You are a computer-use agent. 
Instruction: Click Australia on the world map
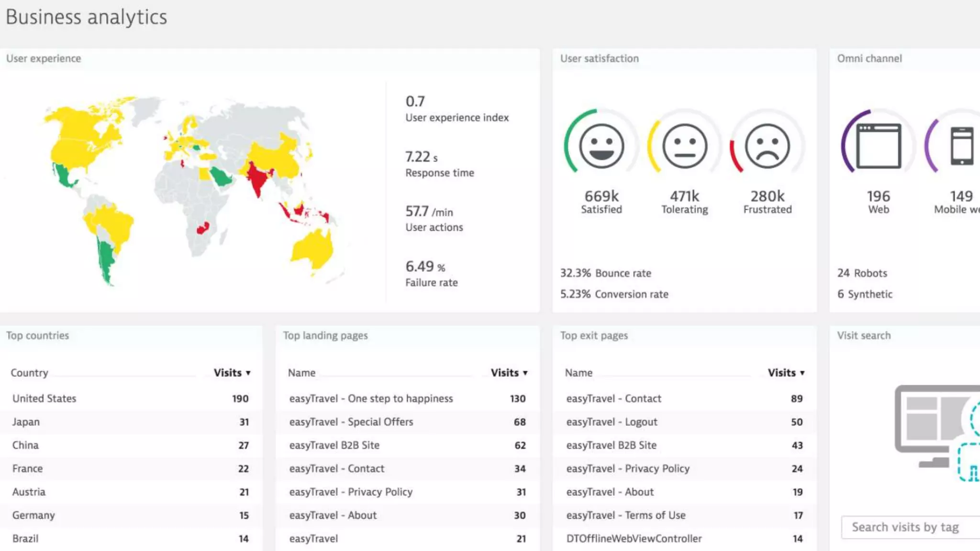313,249
